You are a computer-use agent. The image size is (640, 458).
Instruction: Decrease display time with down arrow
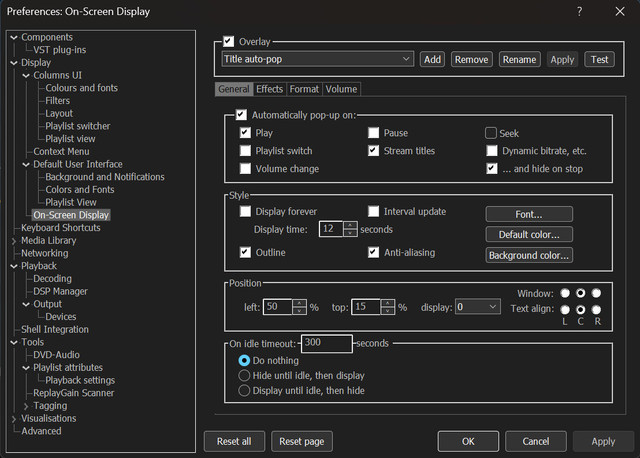(x=350, y=233)
